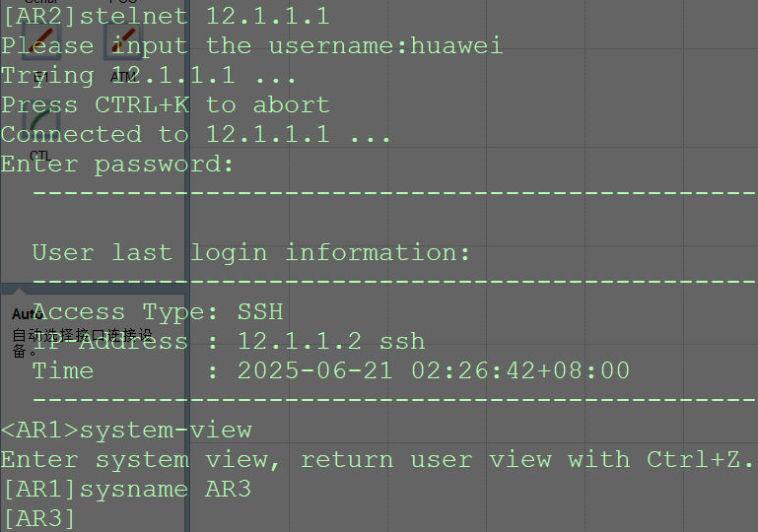
Task: Click the bold Auto tooltip title
Action: [x=27, y=314]
